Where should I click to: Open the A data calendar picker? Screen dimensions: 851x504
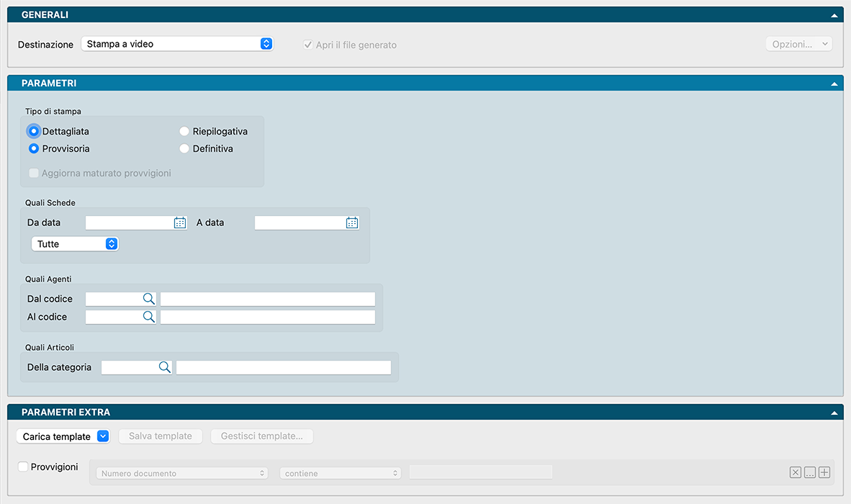click(351, 223)
